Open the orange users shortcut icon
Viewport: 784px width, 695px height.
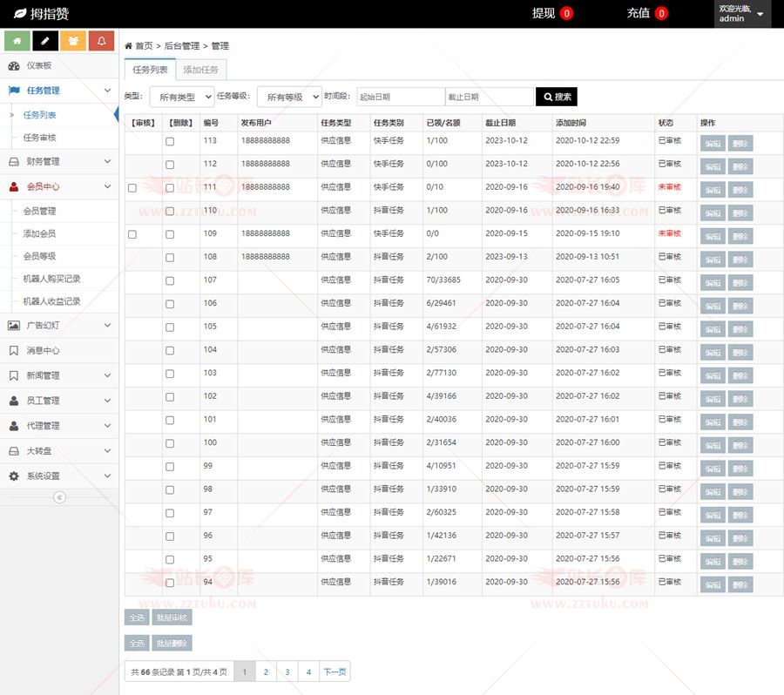tap(73, 41)
